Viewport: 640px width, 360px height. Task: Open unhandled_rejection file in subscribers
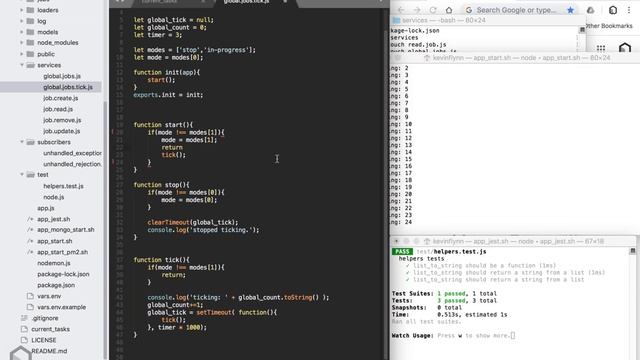click(72, 164)
